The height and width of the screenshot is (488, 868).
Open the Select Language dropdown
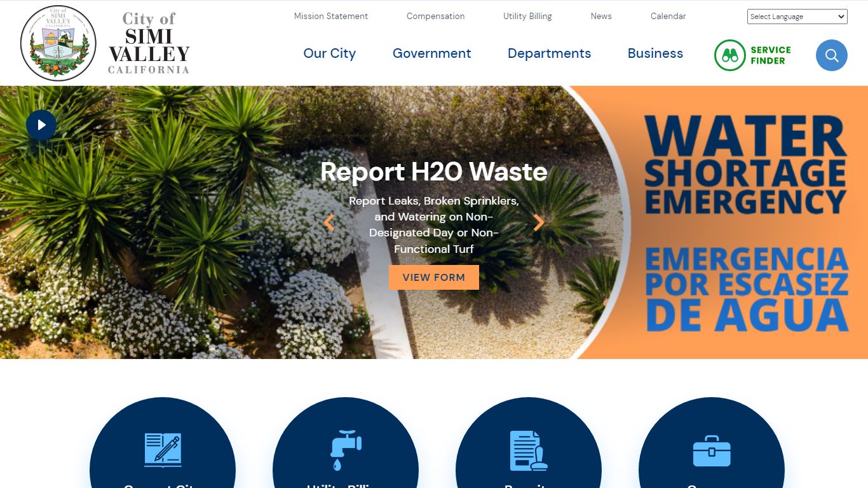coord(797,17)
